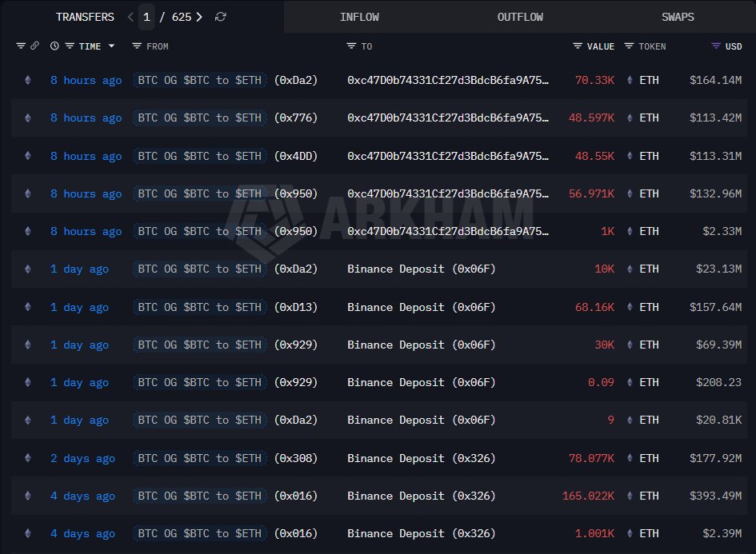Click the refresh transfers icon
This screenshot has width=756, height=554.
(x=220, y=17)
